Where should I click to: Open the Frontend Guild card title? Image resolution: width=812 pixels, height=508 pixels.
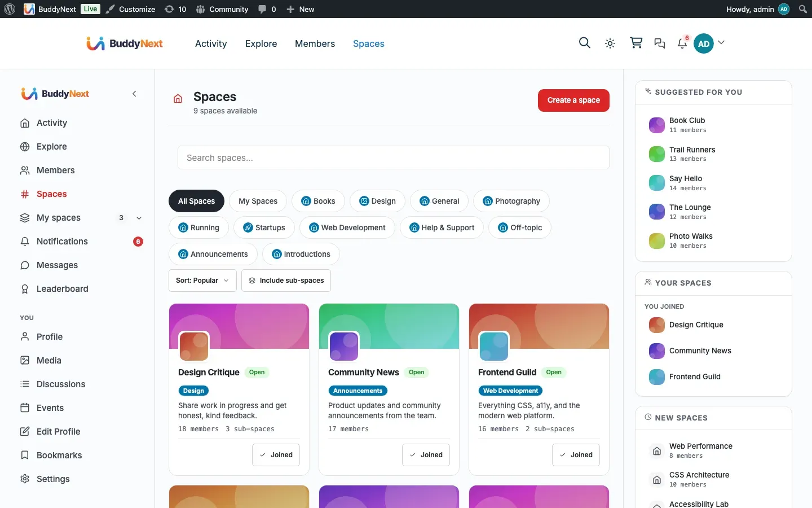click(507, 373)
